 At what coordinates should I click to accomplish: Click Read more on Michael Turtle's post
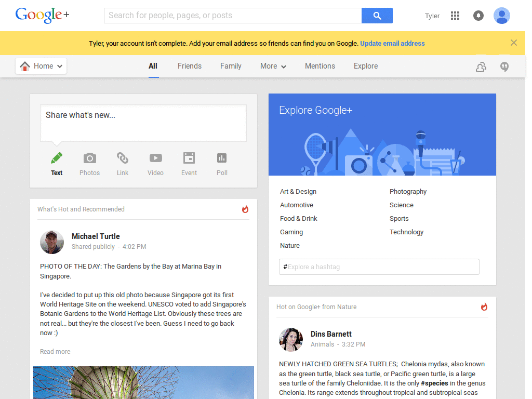[x=55, y=352]
